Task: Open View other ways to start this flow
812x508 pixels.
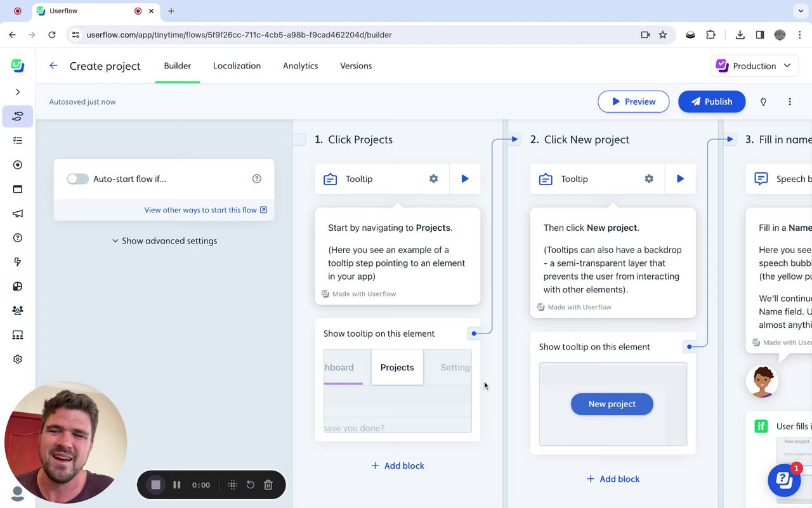Action: coord(206,210)
